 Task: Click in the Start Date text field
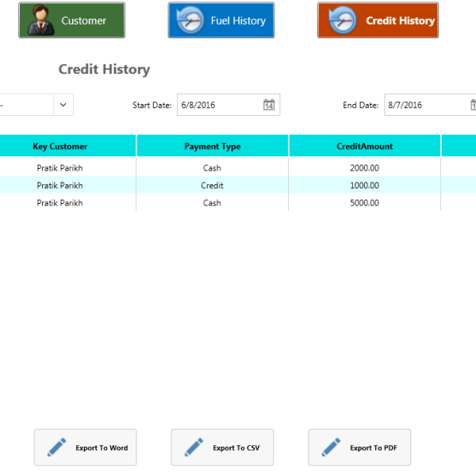(218, 105)
